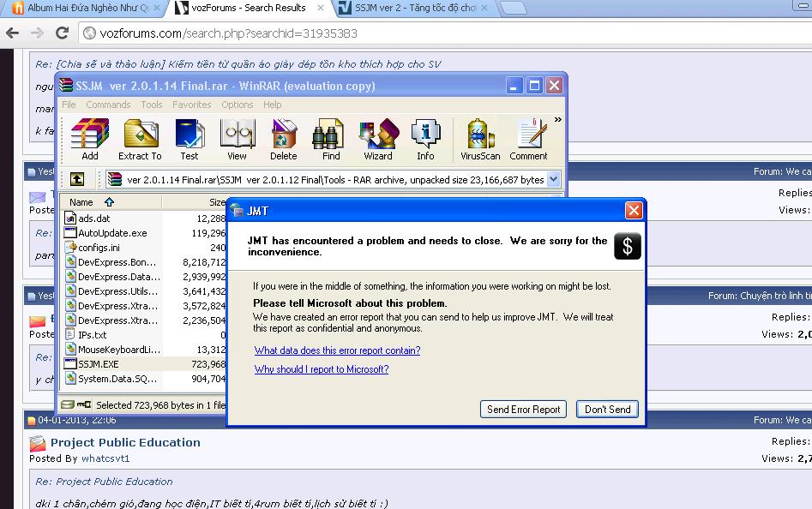Open the Commands menu in WinRAR
812x509 pixels.
[108, 105]
